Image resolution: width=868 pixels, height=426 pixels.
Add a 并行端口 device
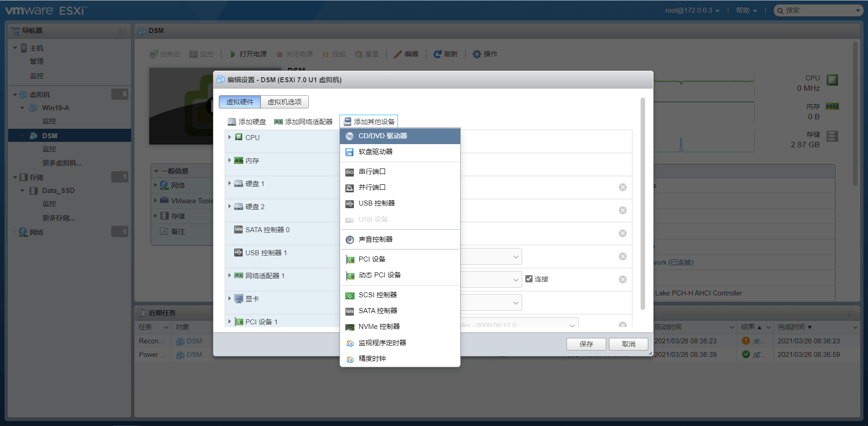[x=400, y=187]
